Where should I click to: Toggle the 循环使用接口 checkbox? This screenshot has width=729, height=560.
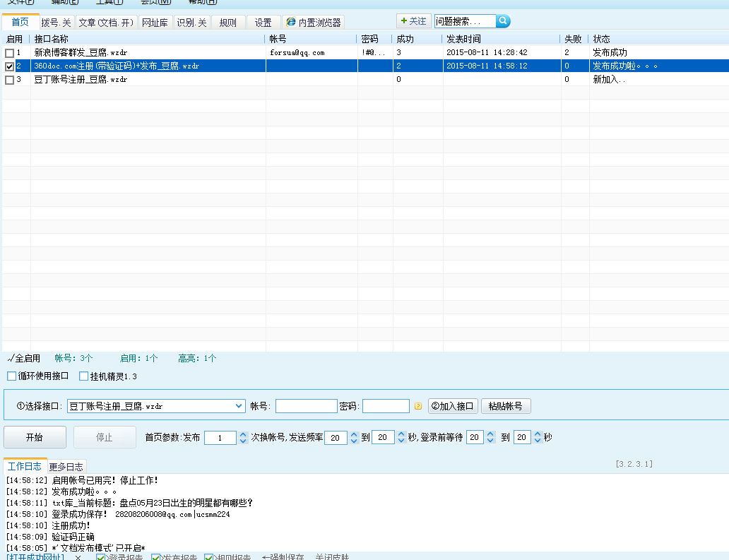tap(11, 376)
